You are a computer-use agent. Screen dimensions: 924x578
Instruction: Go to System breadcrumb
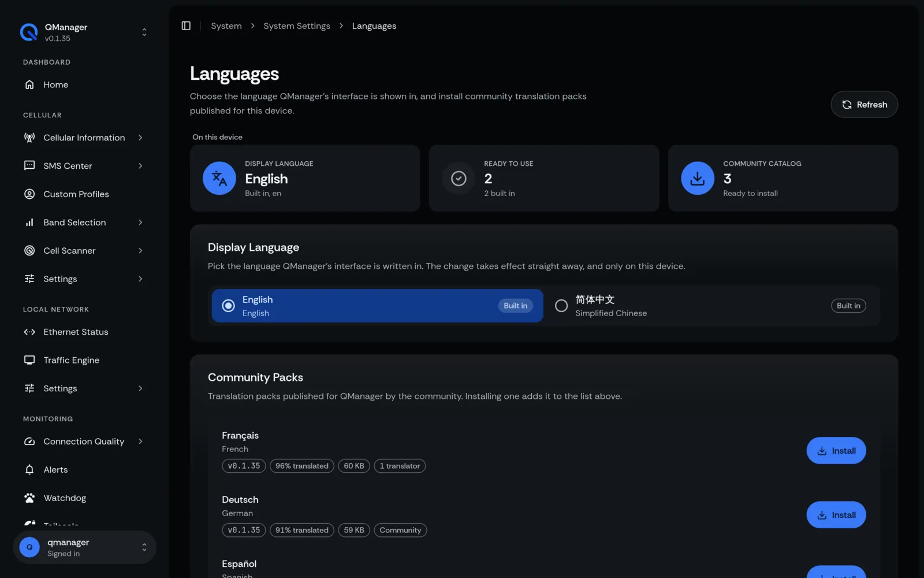(x=226, y=26)
